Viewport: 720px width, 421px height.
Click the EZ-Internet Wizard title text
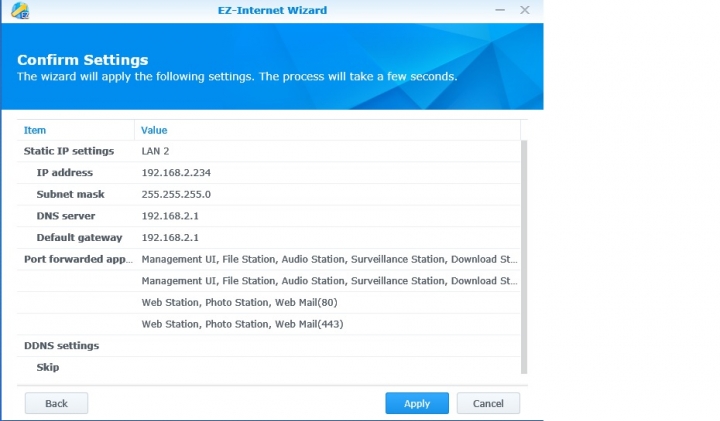(272, 10)
